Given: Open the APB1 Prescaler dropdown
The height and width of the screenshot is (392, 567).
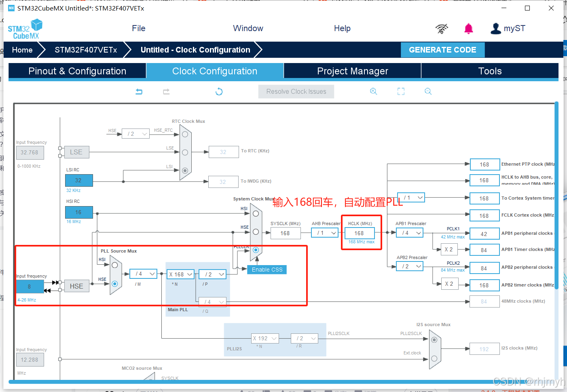Looking at the screenshot, I should pyautogui.click(x=409, y=232).
